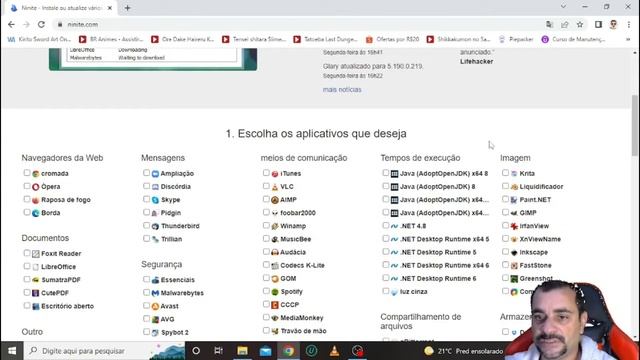Click the iTunes icon
Viewport: 640px width, 360px height.
[x=275, y=174]
